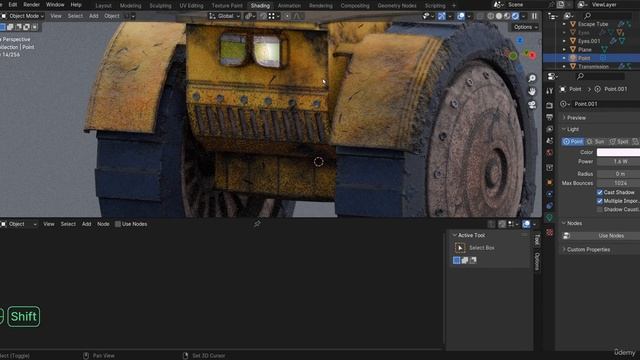
Task: Select Spot light type
Action: click(619, 142)
